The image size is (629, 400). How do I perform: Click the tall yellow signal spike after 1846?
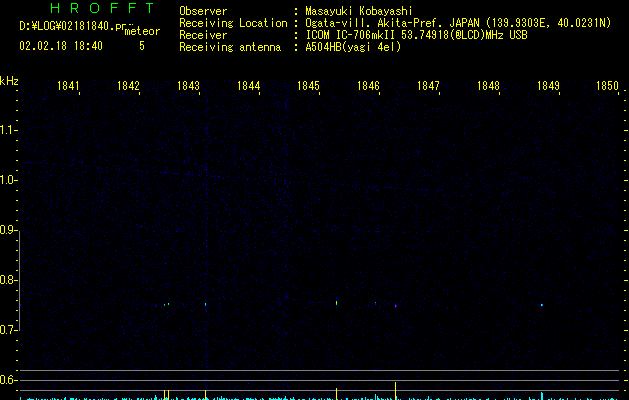pos(396,391)
